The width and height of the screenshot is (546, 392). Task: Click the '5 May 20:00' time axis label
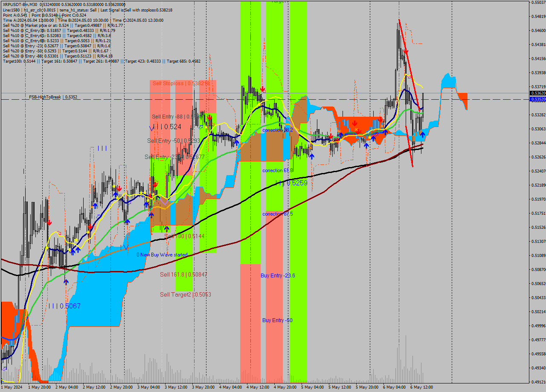367,387
